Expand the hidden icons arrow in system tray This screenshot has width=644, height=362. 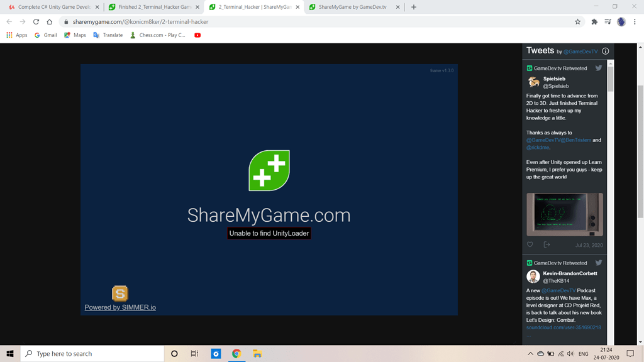530,353
